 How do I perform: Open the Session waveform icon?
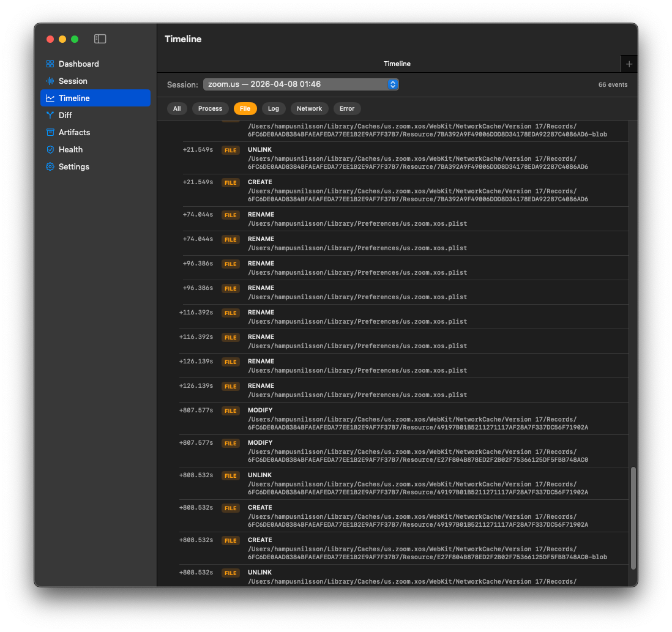[x=50, y=81]
